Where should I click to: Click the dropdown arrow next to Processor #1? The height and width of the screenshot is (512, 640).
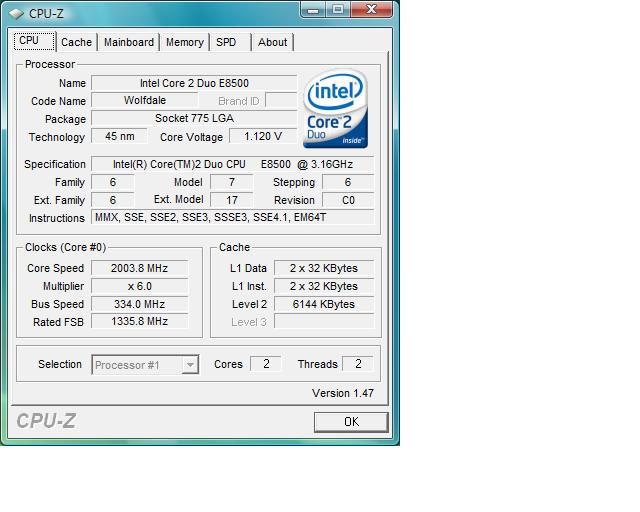tap(190, 365)
